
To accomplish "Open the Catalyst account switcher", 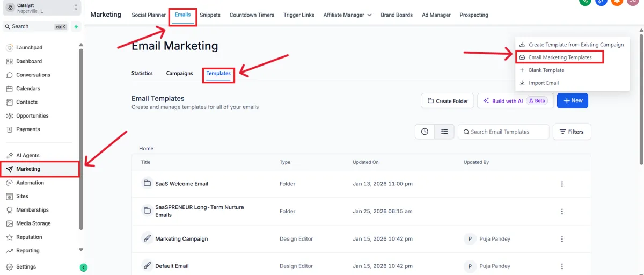I will (x=42, y=8).
